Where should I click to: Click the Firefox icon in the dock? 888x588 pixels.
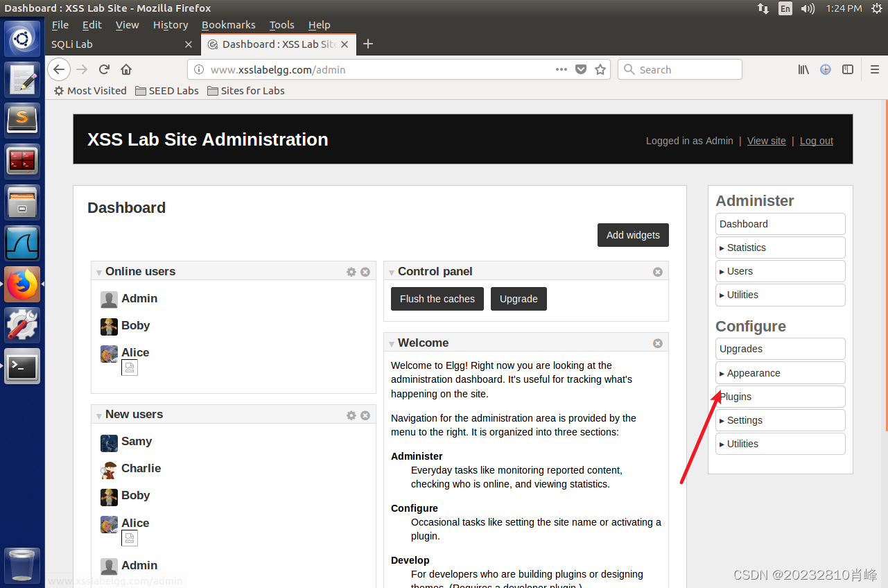coord(22,284)
